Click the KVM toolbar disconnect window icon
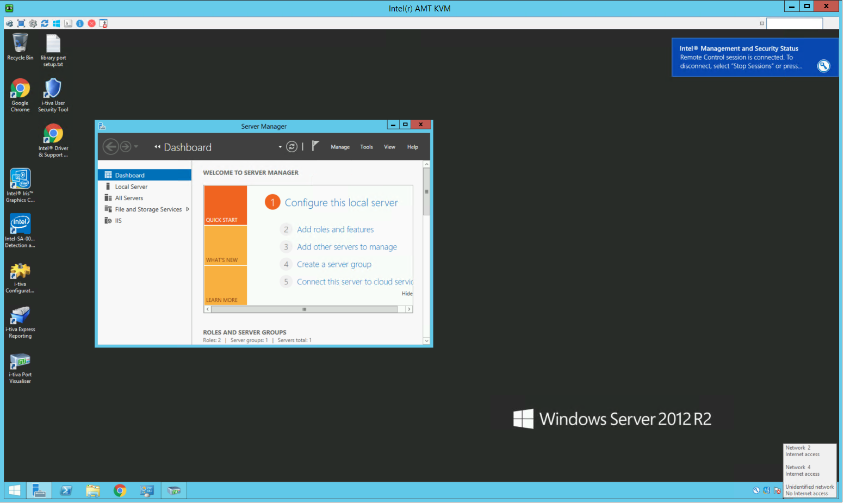Viewport: 844px width, 504px height. pos(103,23)
